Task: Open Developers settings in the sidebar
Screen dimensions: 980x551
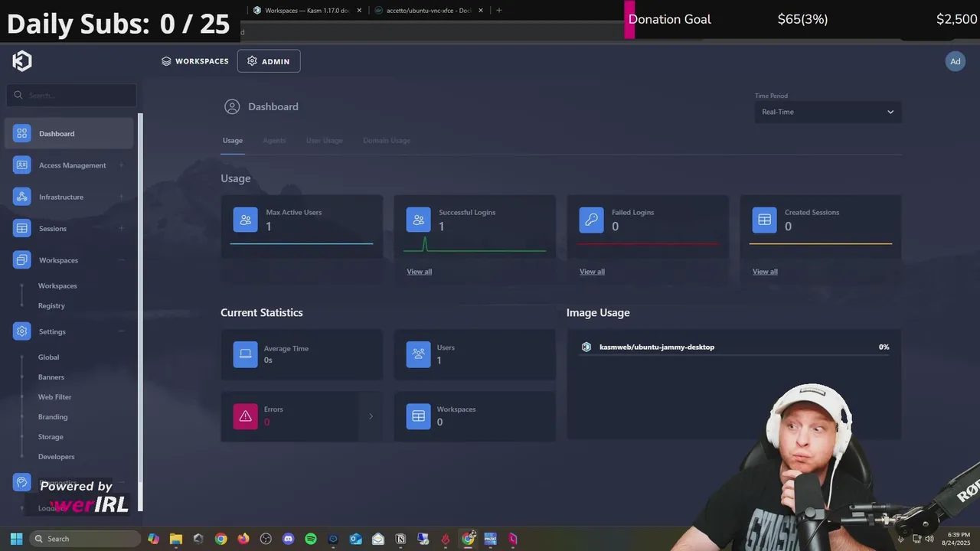Action: (57, 457)
